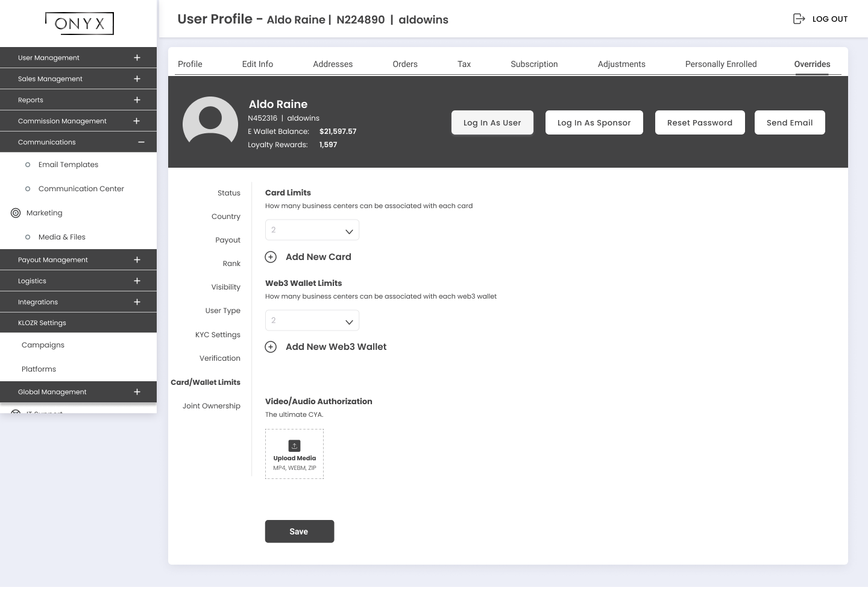Image resolution: width=868 pixels, height=596 pixels.
Task: Click the Marketing target icon in sidebar
Action: [16, 213]
